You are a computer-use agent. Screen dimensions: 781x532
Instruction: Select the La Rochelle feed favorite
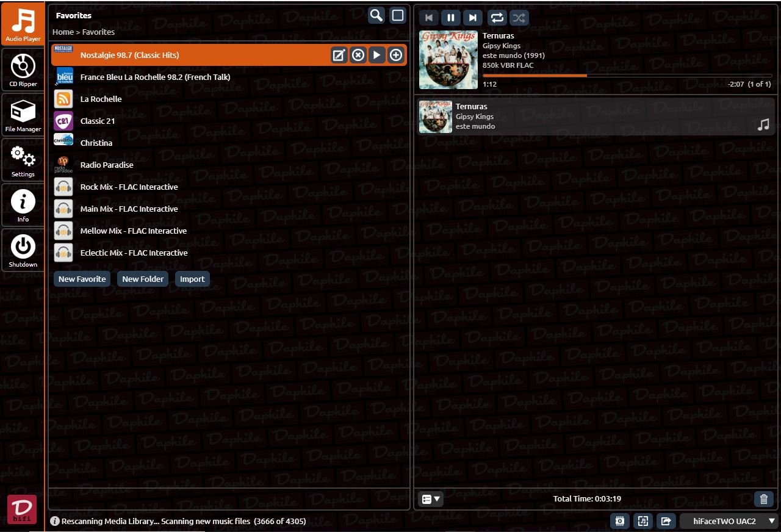tap(229, 99)
